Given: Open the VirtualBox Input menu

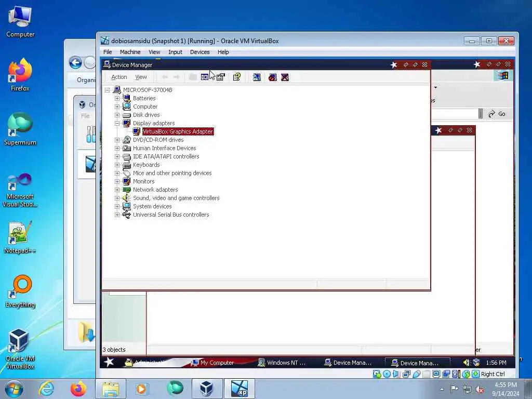Looking at the screenshot, I should (x=175, y=52).
